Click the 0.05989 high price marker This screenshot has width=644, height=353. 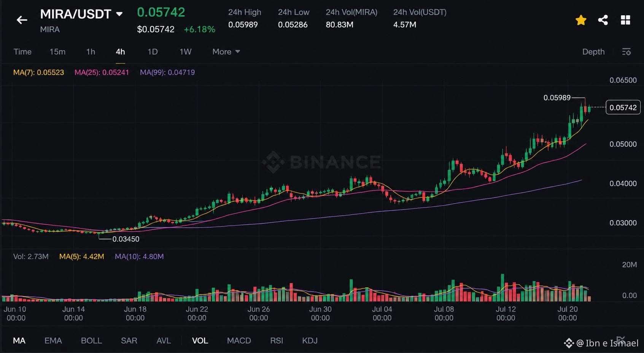[557, 98]
